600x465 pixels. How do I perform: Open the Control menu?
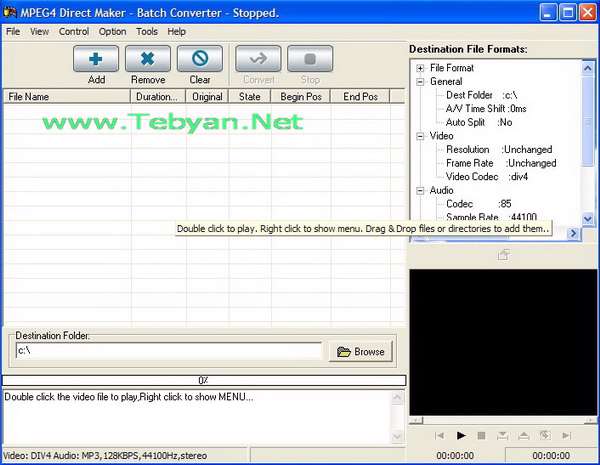(74, 31)
